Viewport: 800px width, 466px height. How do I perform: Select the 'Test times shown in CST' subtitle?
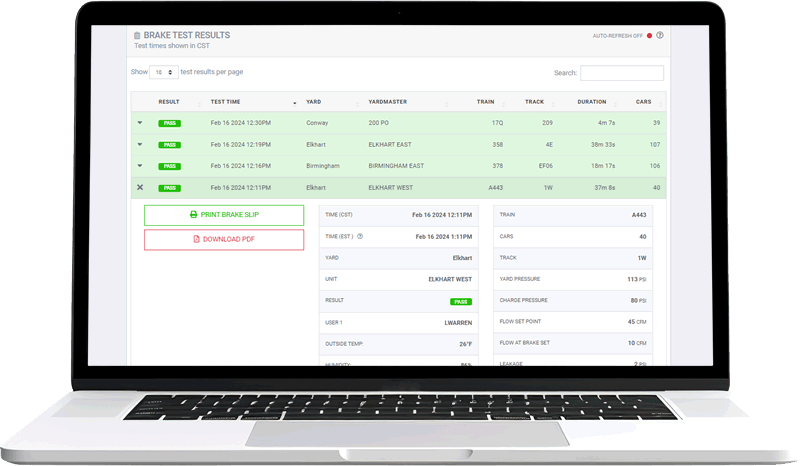click(172, 46)
